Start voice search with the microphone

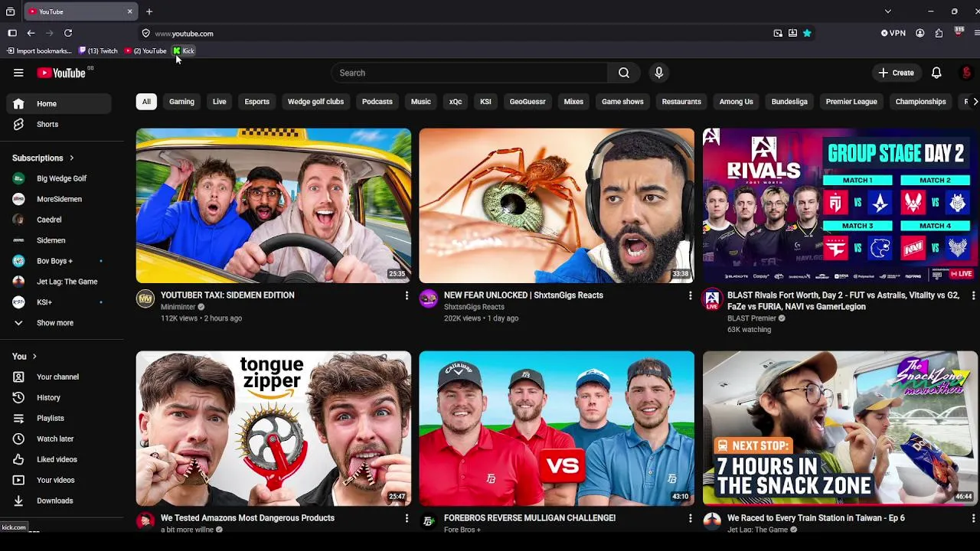[x=658, y=73]
